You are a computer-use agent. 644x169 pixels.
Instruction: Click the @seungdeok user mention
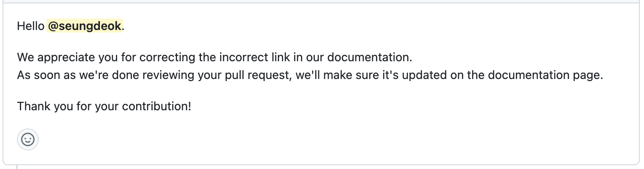point(85,26)
